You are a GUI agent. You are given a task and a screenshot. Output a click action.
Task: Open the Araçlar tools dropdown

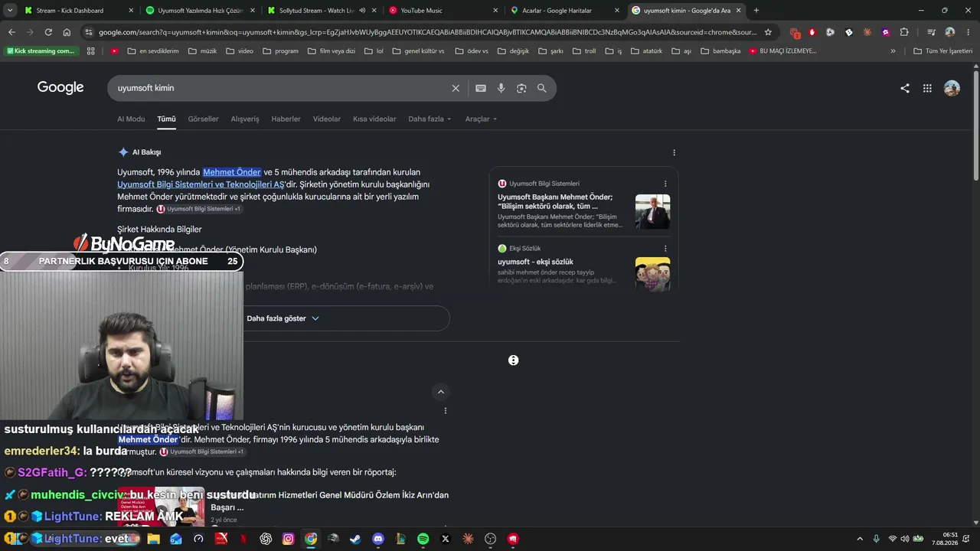coord(481,119)
